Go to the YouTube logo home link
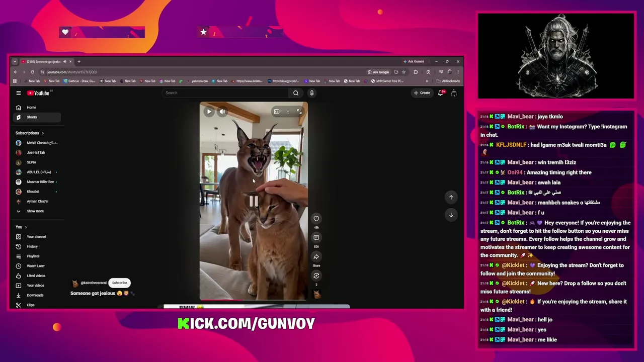The width and height of the screenshot is (644, 362). click(x=38, y=93)
